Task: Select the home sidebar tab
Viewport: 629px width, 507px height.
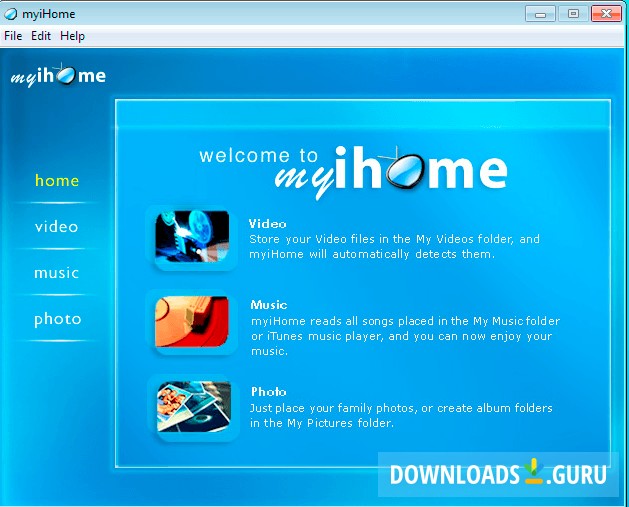Action: click(x=57, y=180)
